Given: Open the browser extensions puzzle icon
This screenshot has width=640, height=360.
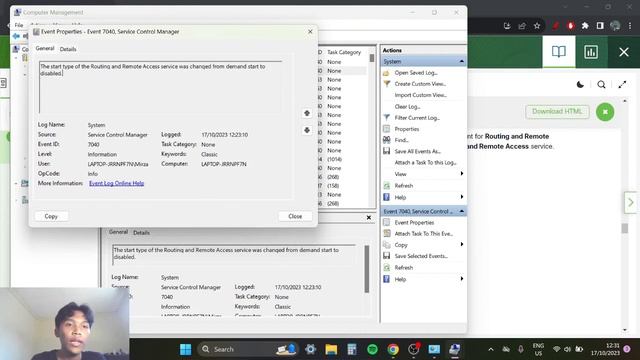Looking at the screenshot, I should pos(585,26).
